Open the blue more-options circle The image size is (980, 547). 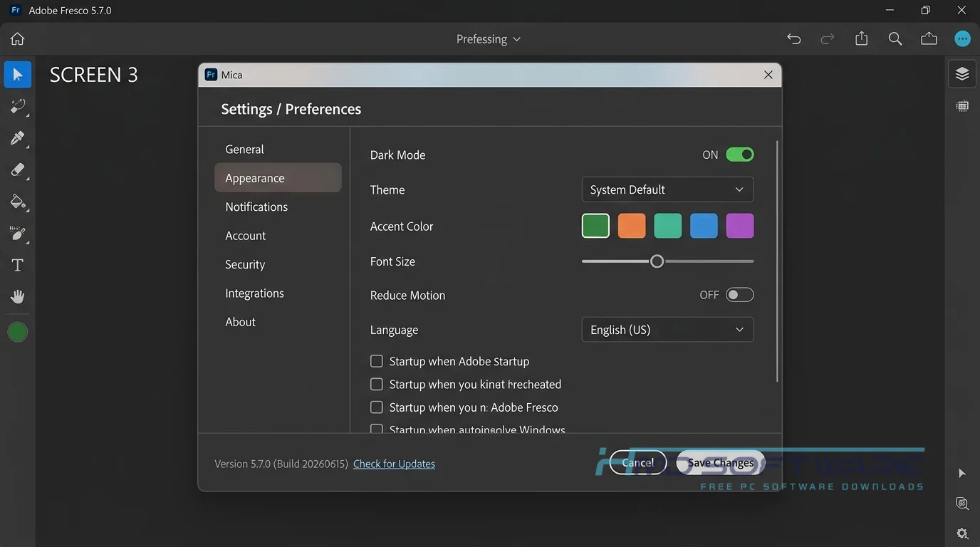click(x=963, y=39)
